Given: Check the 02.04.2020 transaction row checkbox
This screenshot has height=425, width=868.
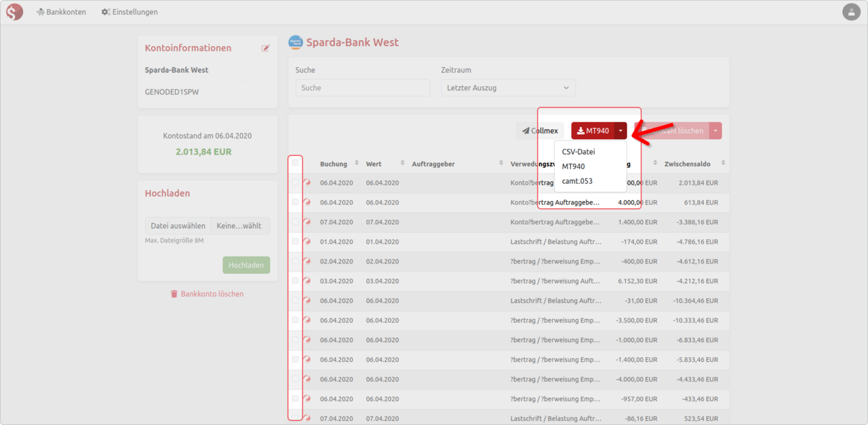Looking at the screenshot, I should pyautogui.click(x=295, y=261).
